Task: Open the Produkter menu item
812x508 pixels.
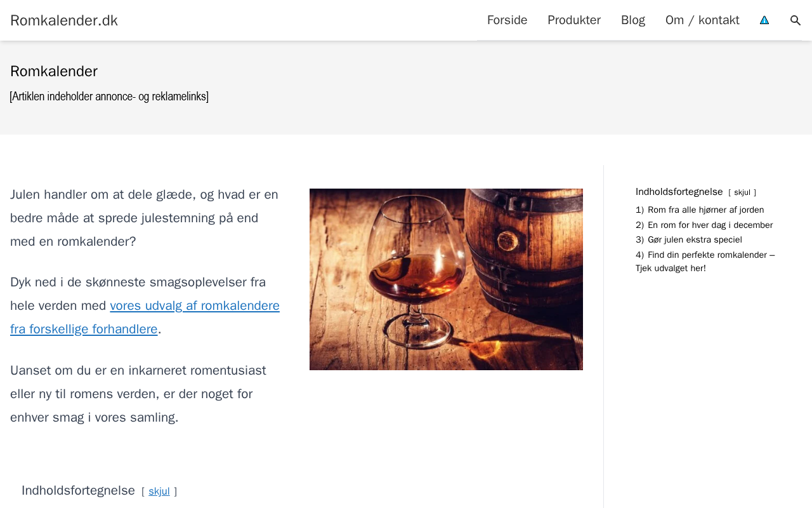Action: point(574,20)
